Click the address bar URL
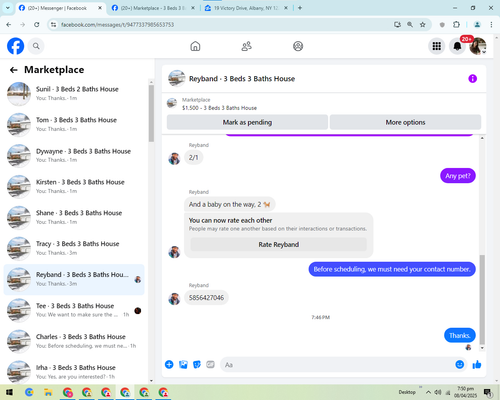This screenshot has height=400, width=500. click(x=117, y=25)
